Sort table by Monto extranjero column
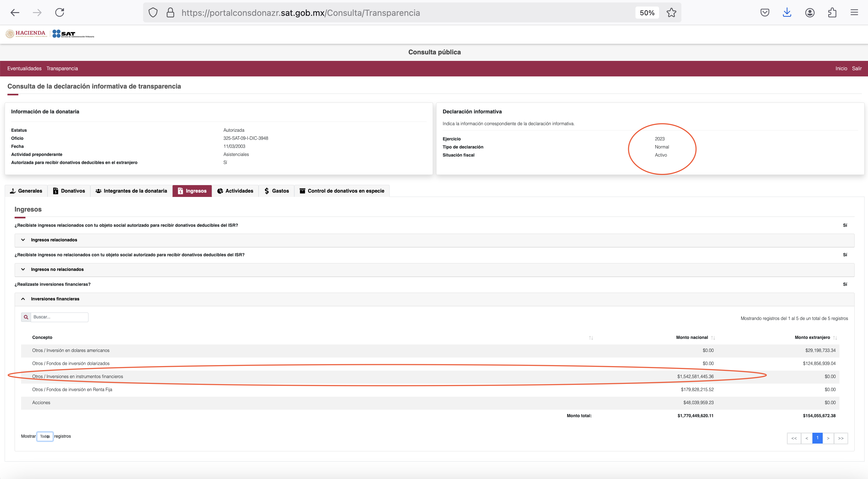The image size is (868, 479). [x=835, y=338]
